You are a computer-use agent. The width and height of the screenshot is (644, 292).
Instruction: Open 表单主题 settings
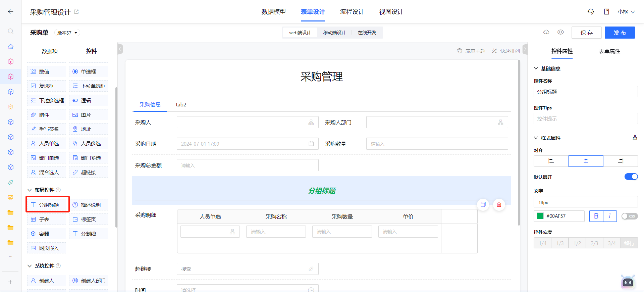pos(471,51)
